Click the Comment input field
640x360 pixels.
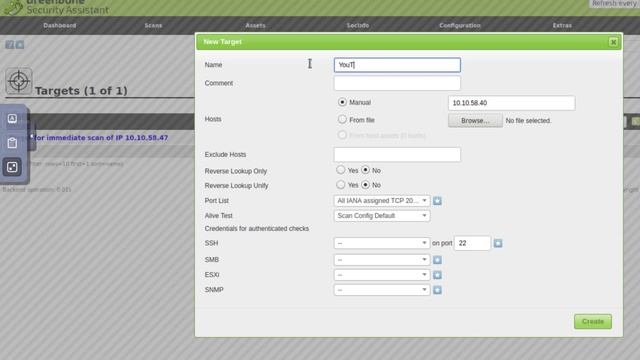click(397, 83)
